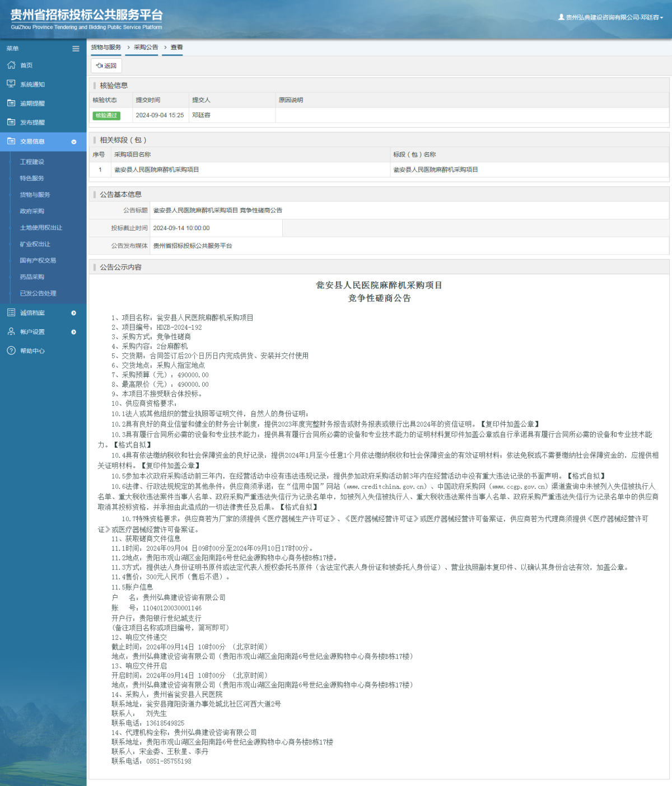This screenshot has height=786, width=672.
Task: Click the 帮助中心 question mark icon
Action: coord(11,350)
